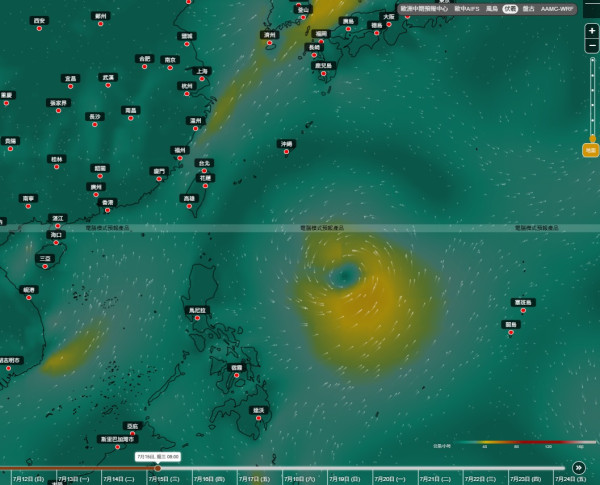Image resolution: width=600 pixels, height=485 pixels.
Task: Select the 盤古 model option
Action: tap(528, 9)
